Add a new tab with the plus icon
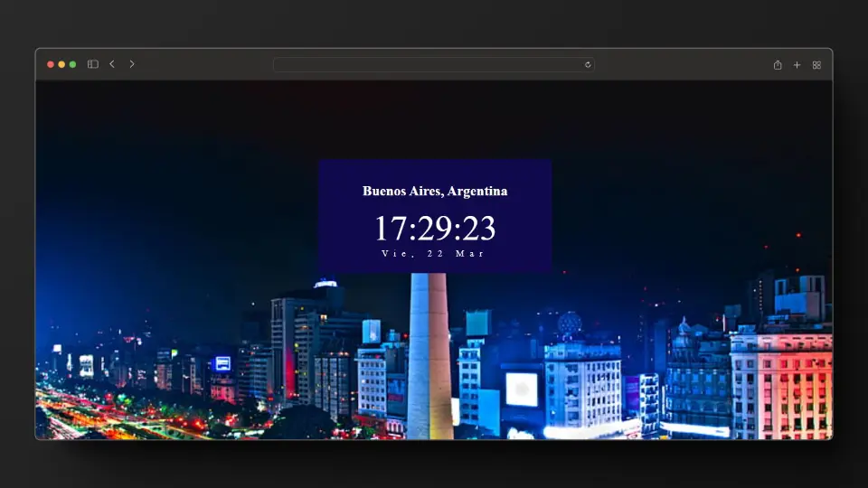 [x=797, y=65]
